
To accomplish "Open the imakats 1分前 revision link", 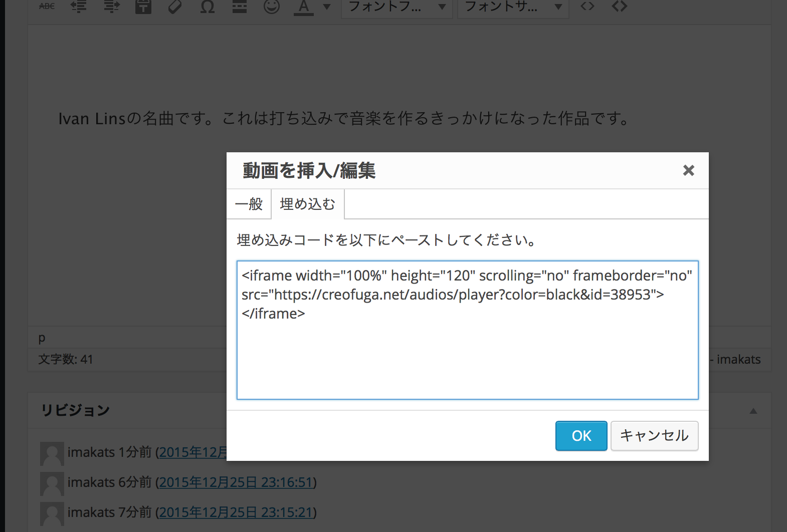I will coord(193,452).
